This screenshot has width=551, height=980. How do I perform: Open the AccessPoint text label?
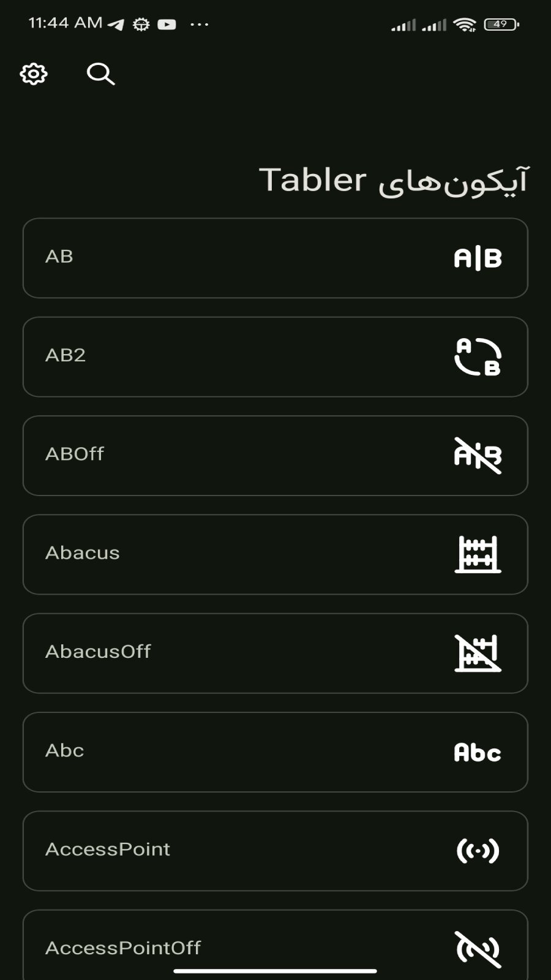pyautogui.click(x=108, y=849)
